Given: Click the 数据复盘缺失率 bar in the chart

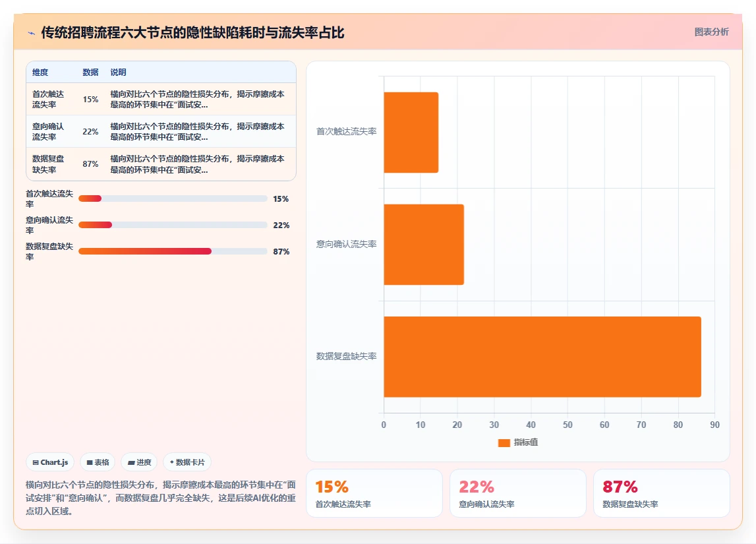Looking at the screenshot, I should (542, 357).
